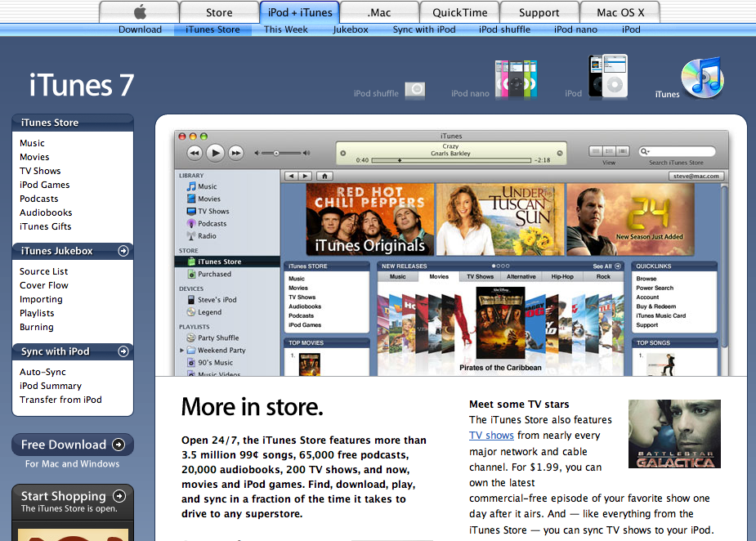This screenshot has height=541, width=756.
Task: Click the Free Download button
Action: tap(72, 445)
